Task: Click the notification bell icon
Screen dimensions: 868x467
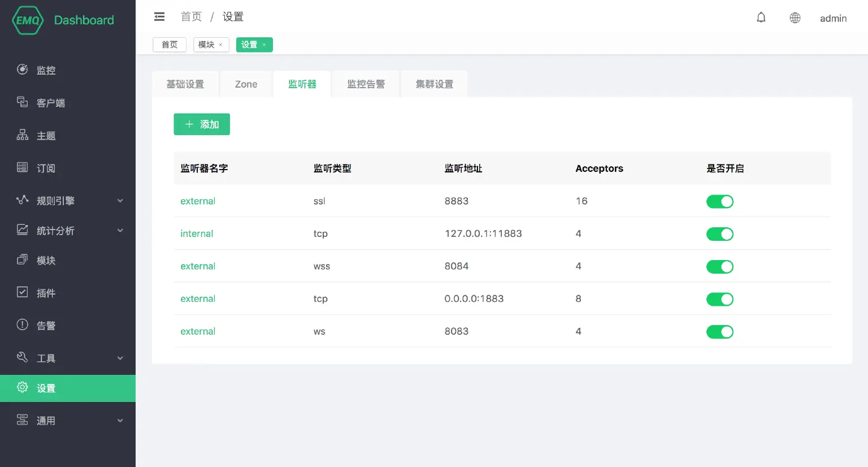Action: 761,18
